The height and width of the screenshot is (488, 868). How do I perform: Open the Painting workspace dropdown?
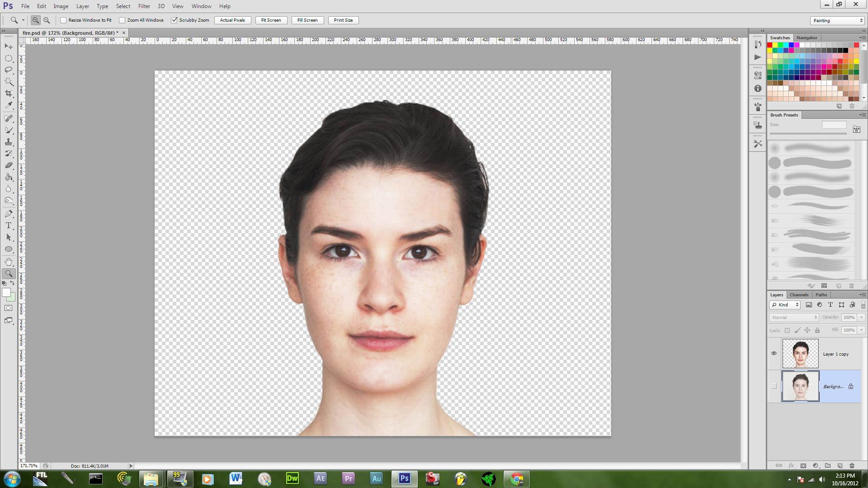[837, 21]
